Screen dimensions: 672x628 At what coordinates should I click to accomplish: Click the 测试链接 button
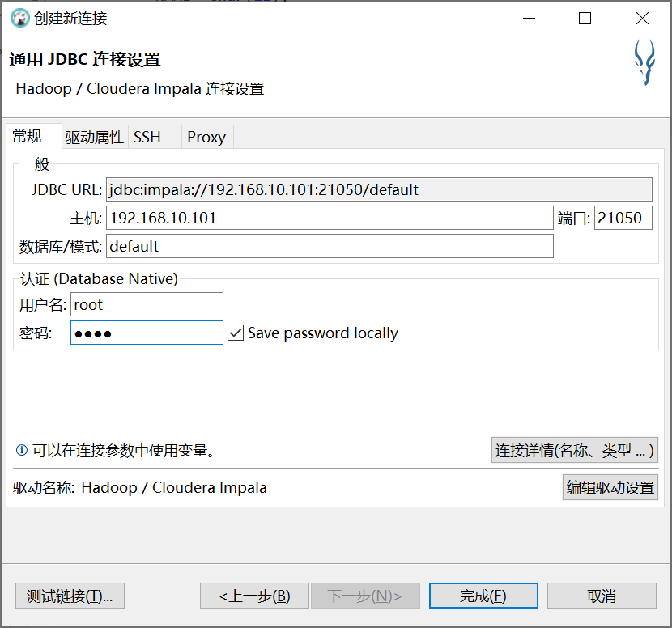(69, 595)
